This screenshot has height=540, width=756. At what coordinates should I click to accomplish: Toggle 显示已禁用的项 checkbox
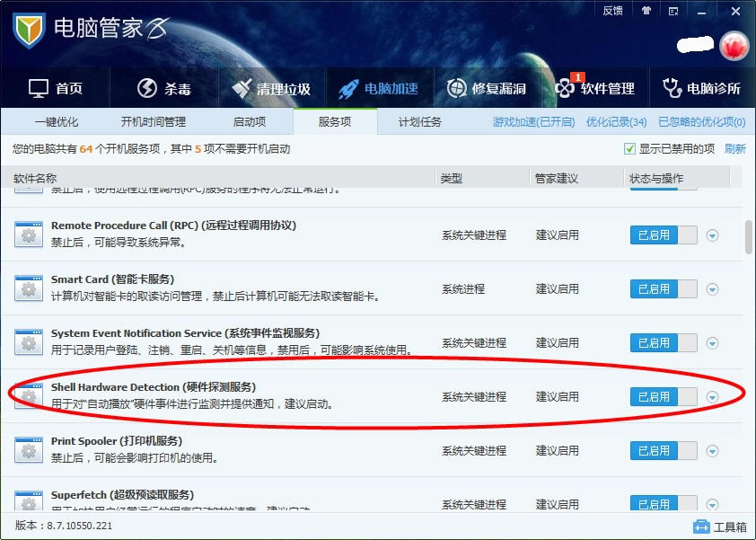pyautogui.click(x=629, y=148)
